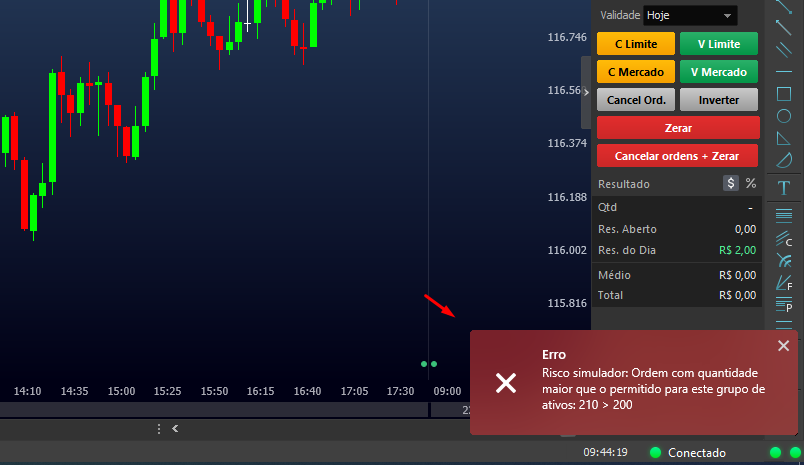The image size is (804, 465).
Task: Collapse the order panel with side arrow
Action: point(586,92)
